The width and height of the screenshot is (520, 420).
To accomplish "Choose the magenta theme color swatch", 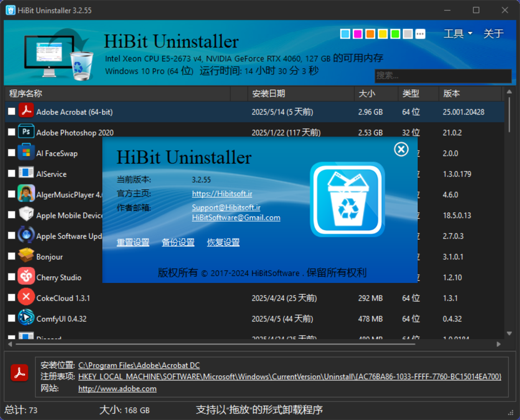I will pos(358,34).
